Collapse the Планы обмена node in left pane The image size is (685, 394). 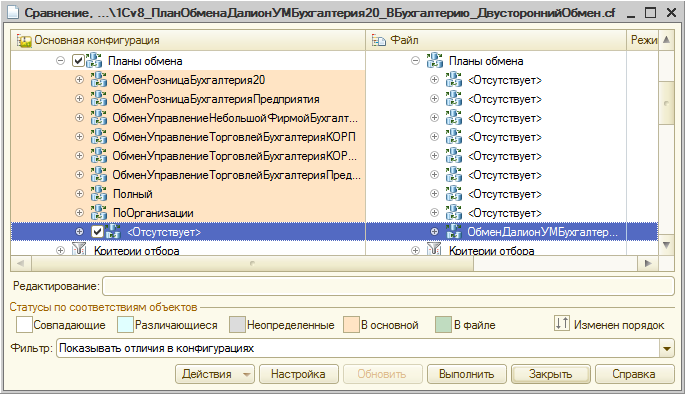[60, 61]
